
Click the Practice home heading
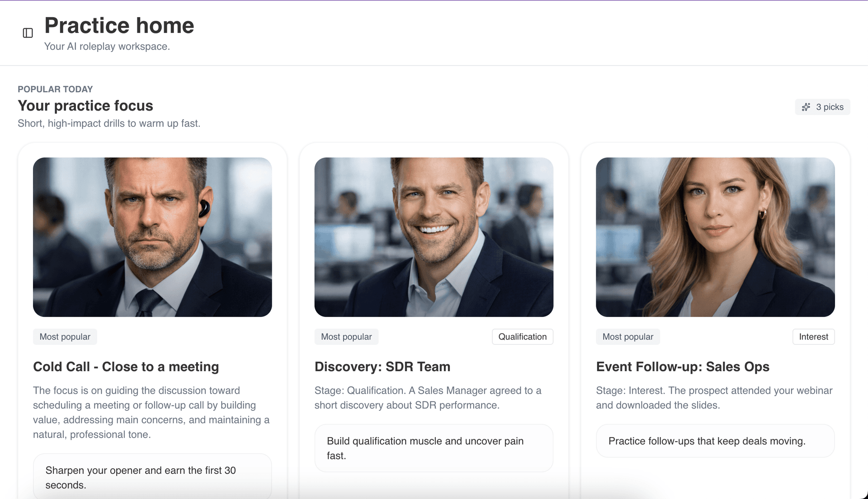click(x=119, y=25)
